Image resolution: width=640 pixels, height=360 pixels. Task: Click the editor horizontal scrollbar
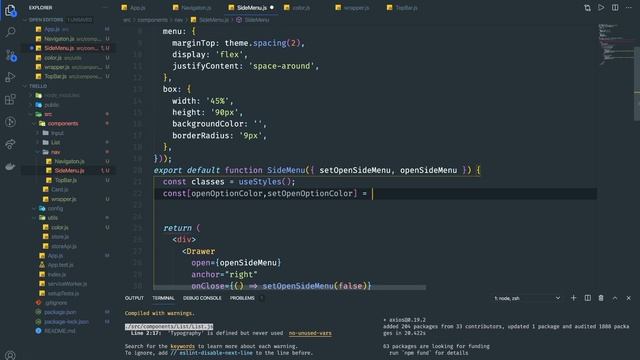coord(290,287)
